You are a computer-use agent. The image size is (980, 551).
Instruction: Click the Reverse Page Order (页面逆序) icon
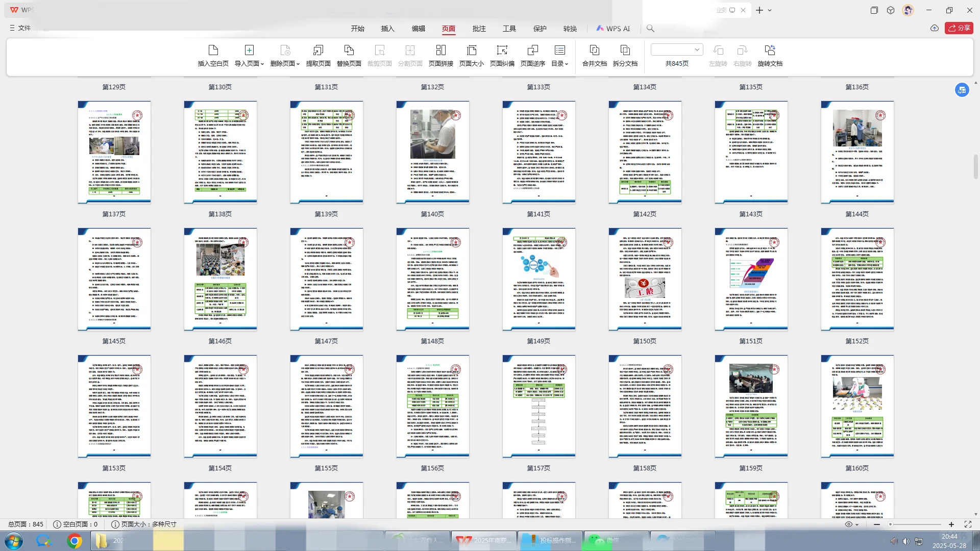click(532, 51)
